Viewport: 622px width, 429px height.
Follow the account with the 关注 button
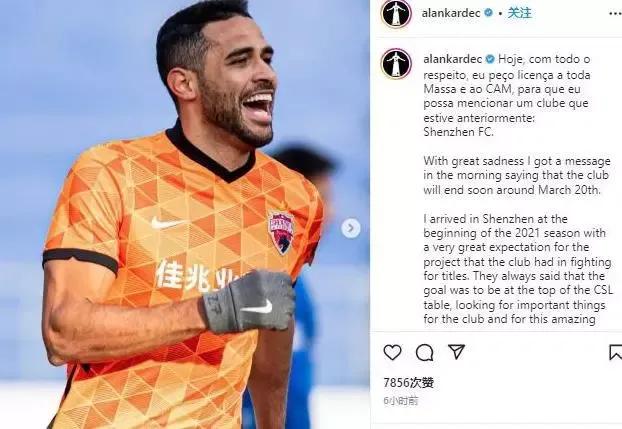click(519, 13)
